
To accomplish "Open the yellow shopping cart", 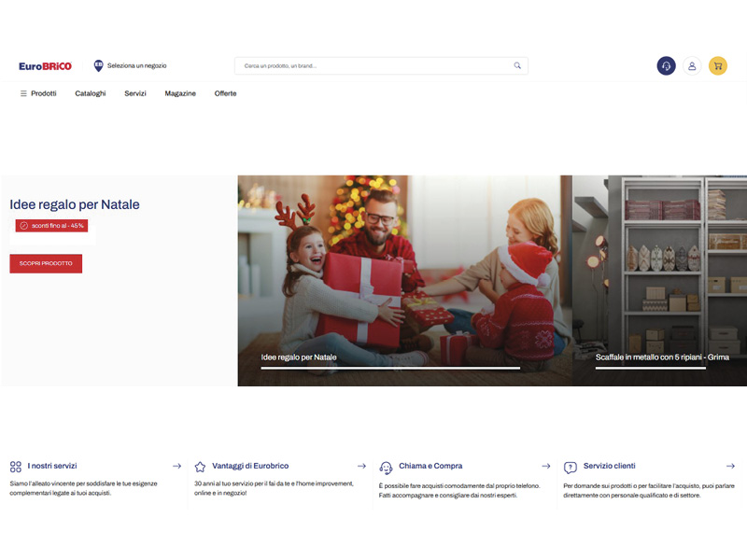I will click(717, 65).
